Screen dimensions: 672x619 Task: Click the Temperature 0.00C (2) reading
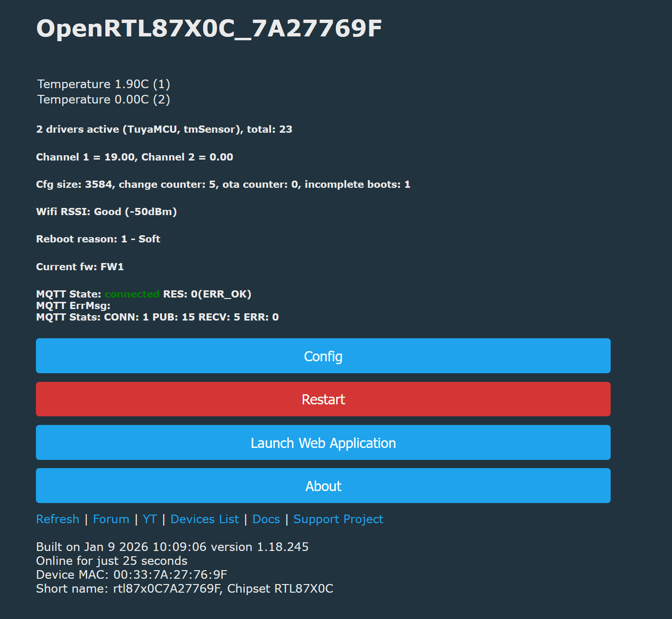click(104, 100)
